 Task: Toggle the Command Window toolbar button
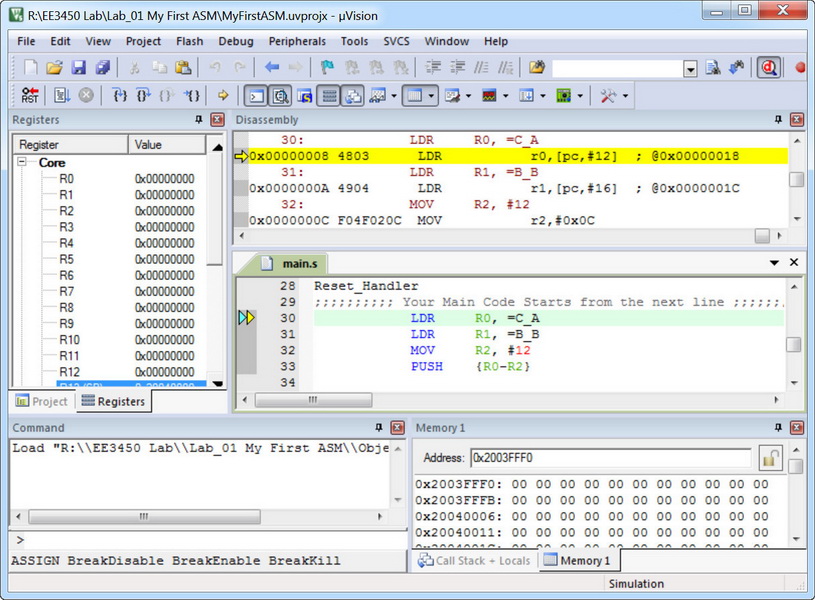click(256, 95)
